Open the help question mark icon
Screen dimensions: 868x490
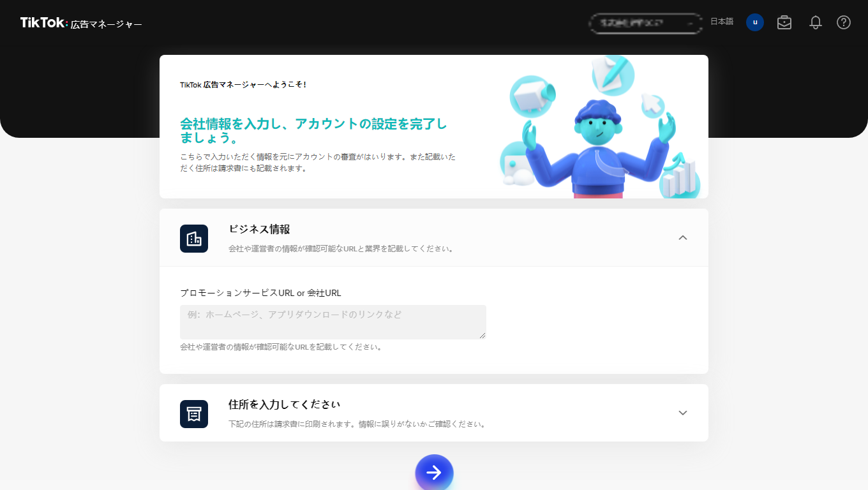point(844,22)
